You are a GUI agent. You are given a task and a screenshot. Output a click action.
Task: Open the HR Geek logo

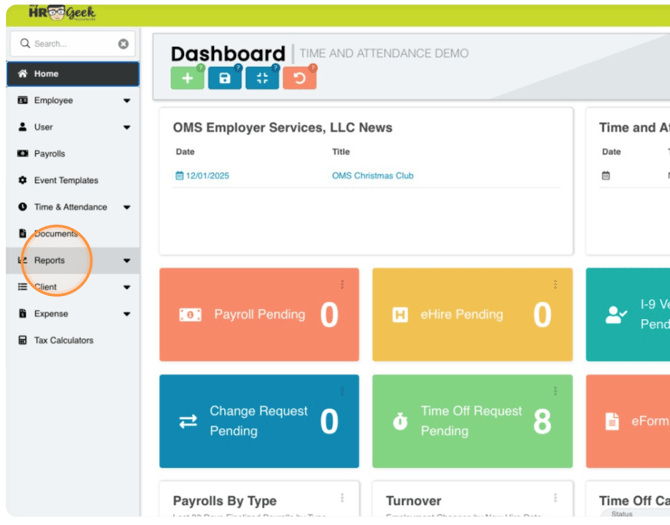[x=62, y=13]
